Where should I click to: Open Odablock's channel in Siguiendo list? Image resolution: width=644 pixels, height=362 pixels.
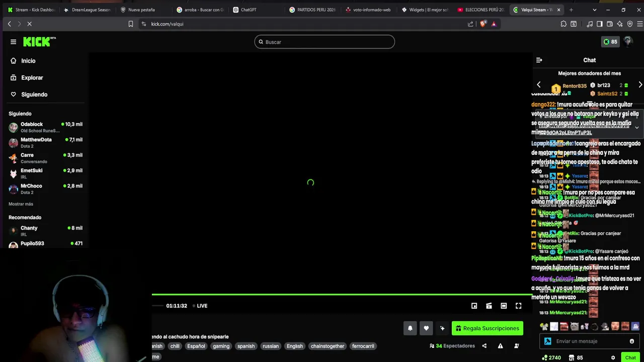45,127
